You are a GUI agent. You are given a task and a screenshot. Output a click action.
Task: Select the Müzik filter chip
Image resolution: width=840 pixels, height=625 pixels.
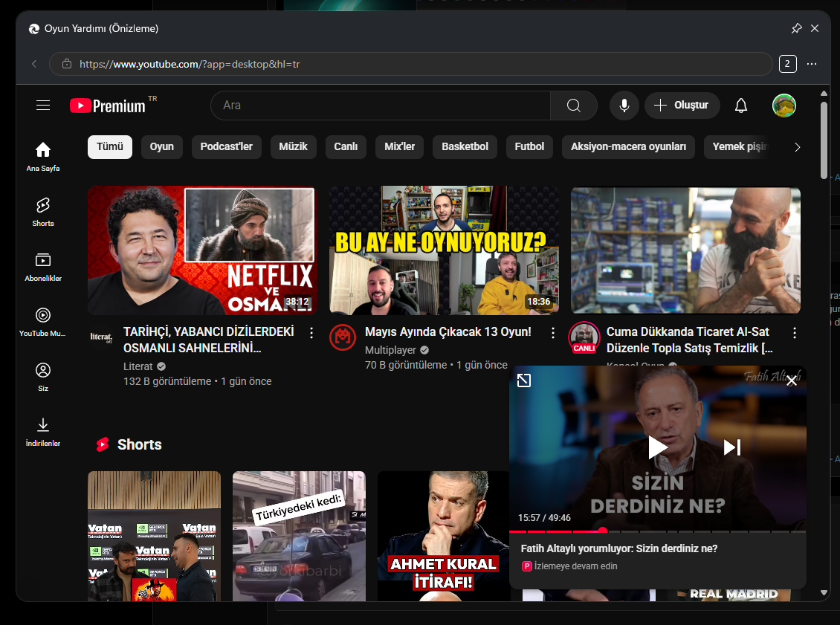pyautogui.click(x=293, y=146)
